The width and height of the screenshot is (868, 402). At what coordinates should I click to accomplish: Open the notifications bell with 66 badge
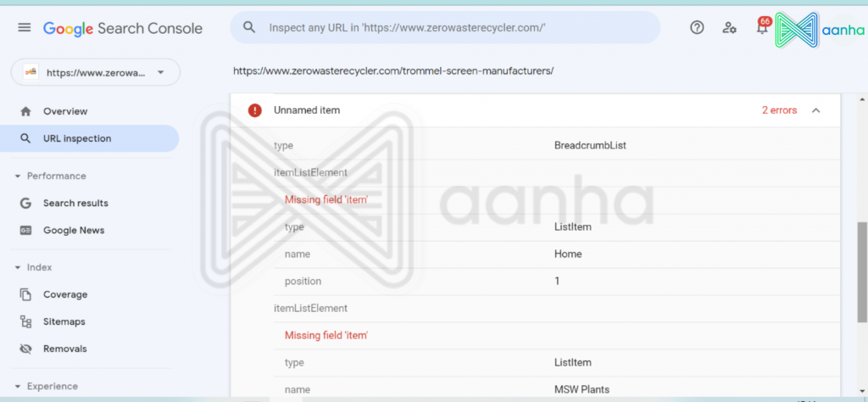[763, 26]
